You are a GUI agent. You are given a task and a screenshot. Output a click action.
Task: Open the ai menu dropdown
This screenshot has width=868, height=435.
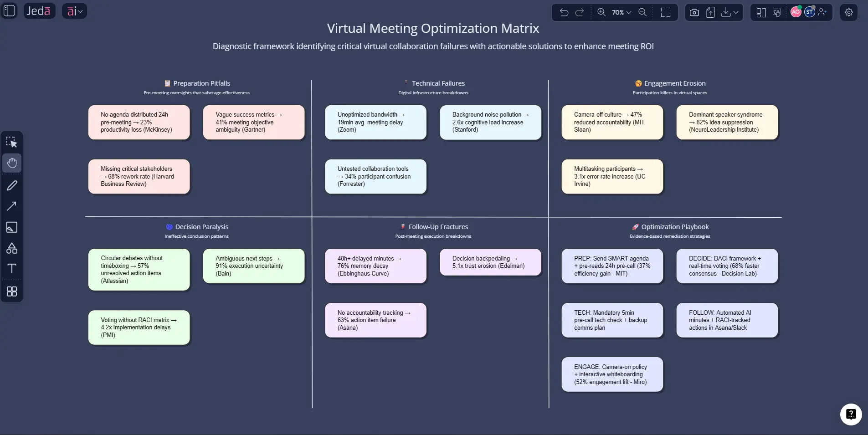[74, 10]
